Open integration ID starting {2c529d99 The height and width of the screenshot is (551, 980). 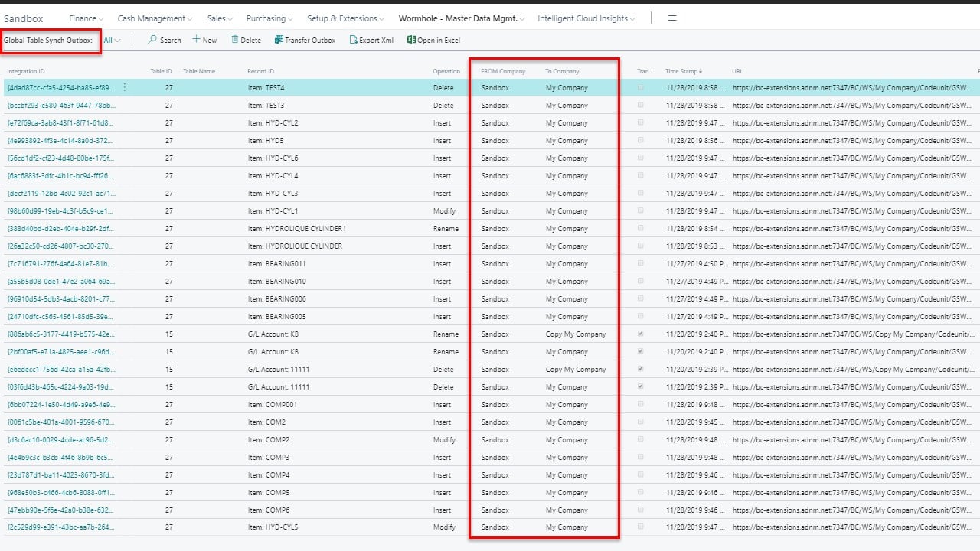[60, 527]
